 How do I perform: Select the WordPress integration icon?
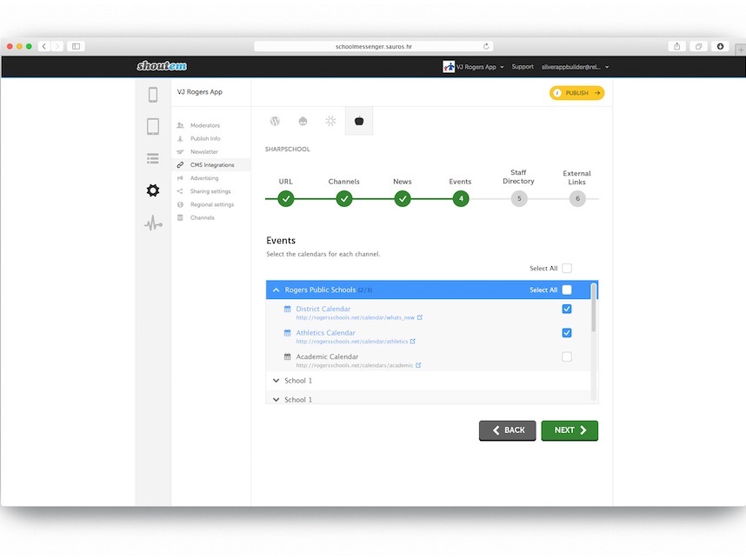click(275, 122)
